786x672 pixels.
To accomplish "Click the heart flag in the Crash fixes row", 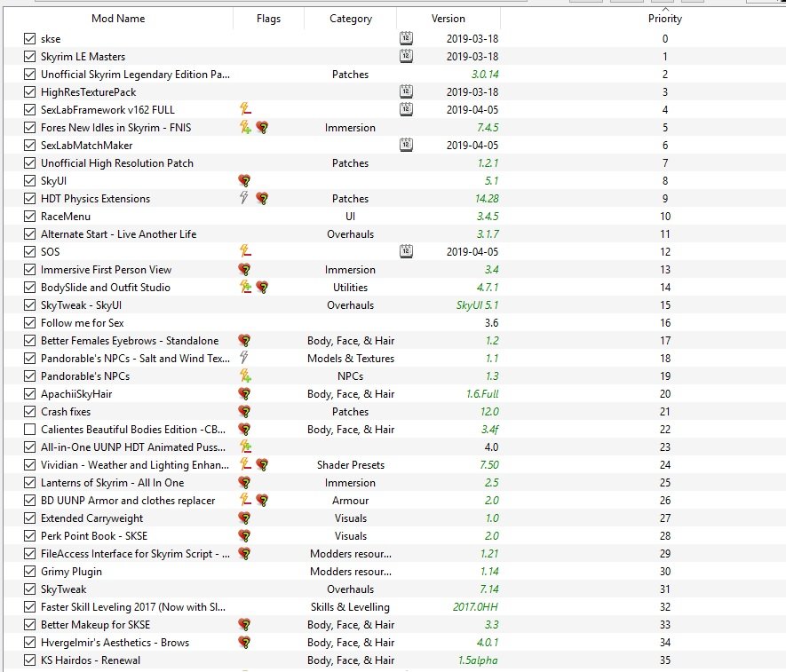I will pyautogui.click(x=244, y=411).
